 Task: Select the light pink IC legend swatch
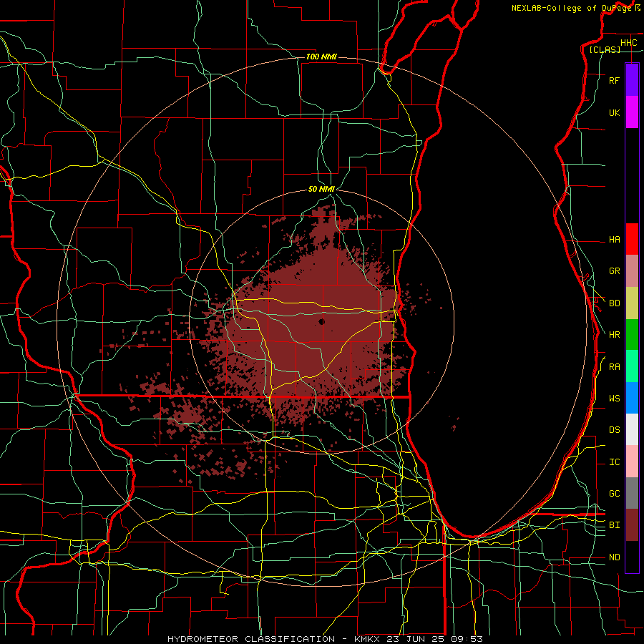point(632,462)
